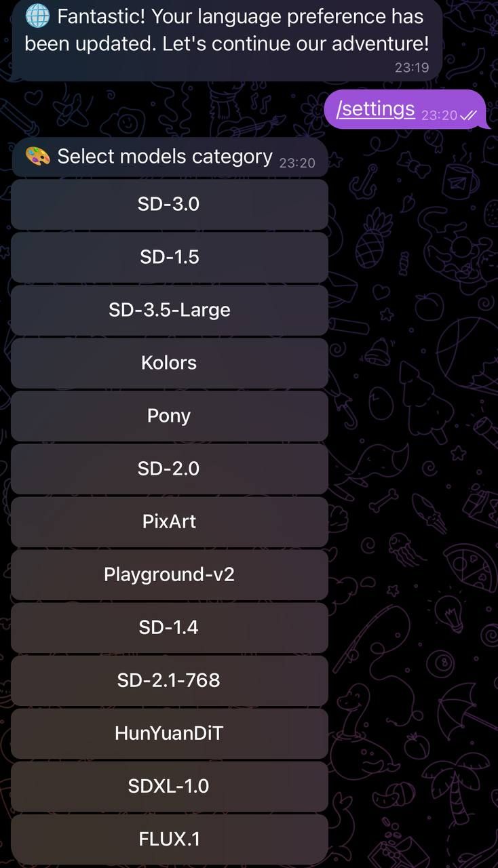The width and height of the screenshot is (498, 868).
Task: Select the SD-1.4 model category
Action: click(168, 627)
